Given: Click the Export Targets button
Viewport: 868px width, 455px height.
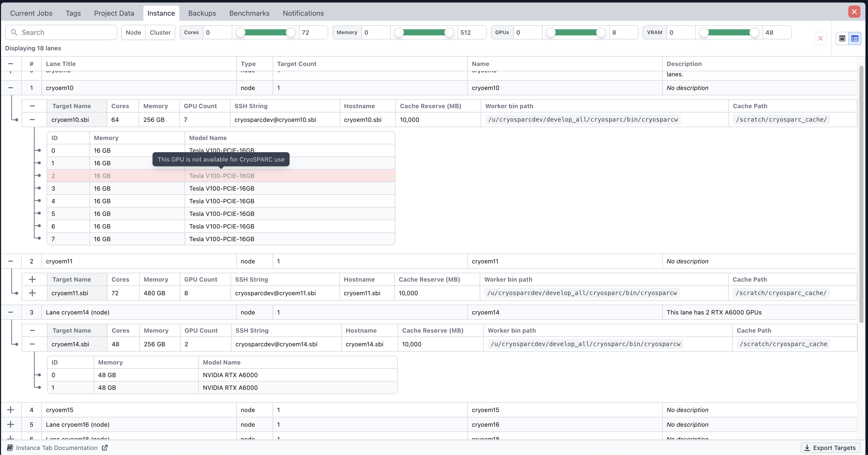Looking at the screenshot, I should coord(830,448).
